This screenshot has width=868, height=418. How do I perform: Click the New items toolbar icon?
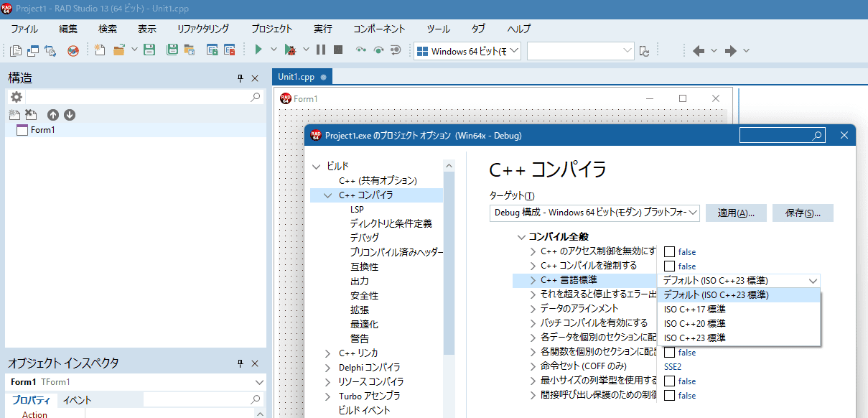click(100, 50)
